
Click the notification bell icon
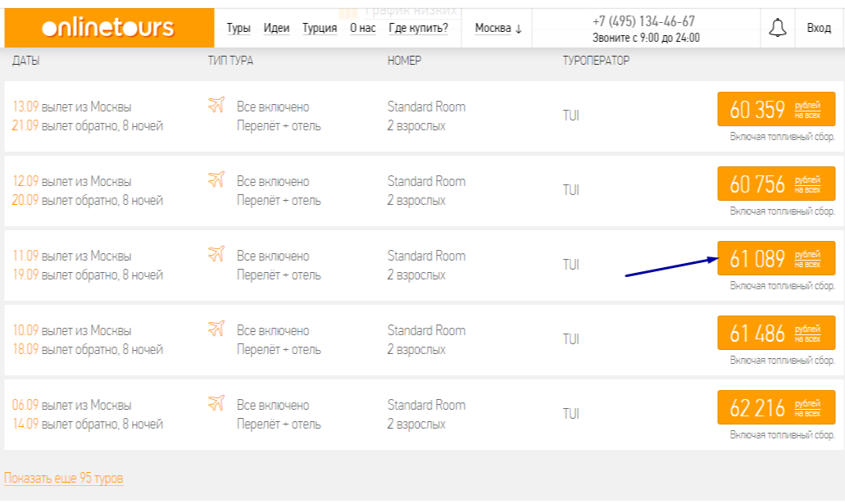[x=777, y=28]
